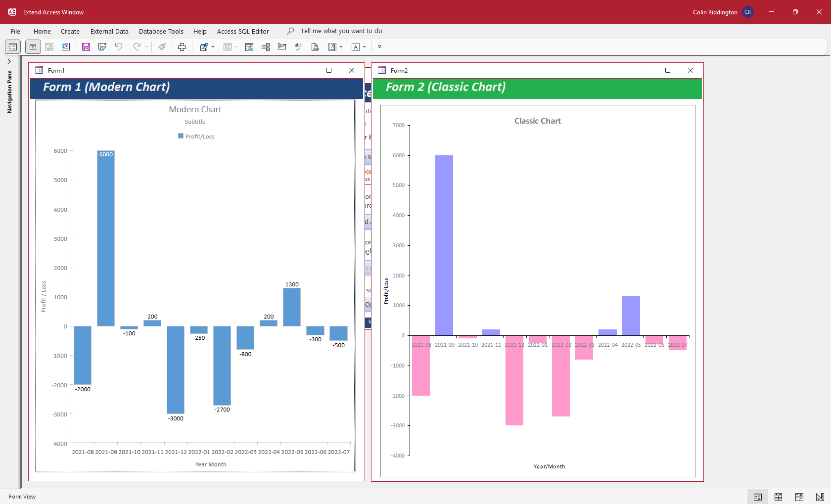The width and height of the screenshot is (831, 504).
Task: Run the abc spelling check icon
Action: pos(298,47)
